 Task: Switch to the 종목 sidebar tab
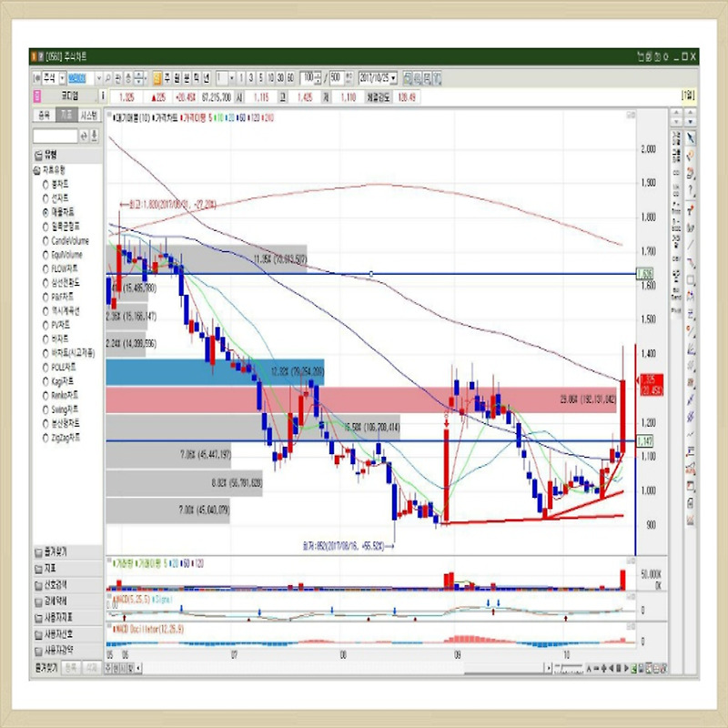pyautogui.click(x=44, y=116)
